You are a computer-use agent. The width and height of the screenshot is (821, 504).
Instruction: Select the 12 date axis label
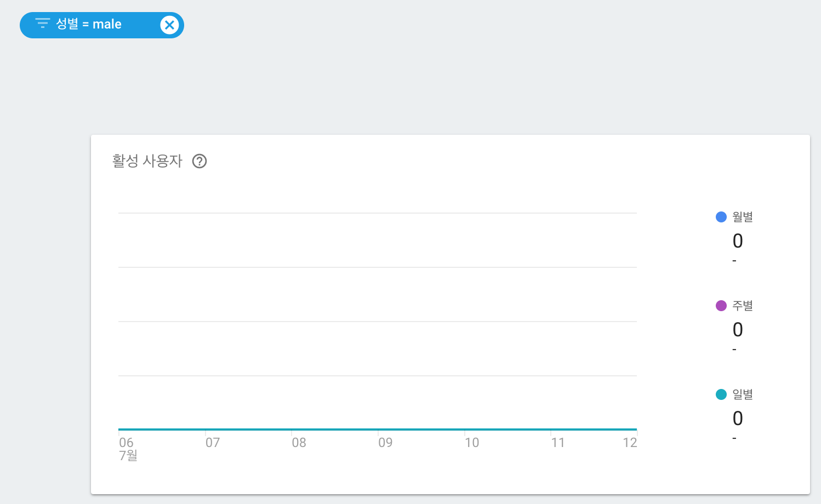(630, 443)
